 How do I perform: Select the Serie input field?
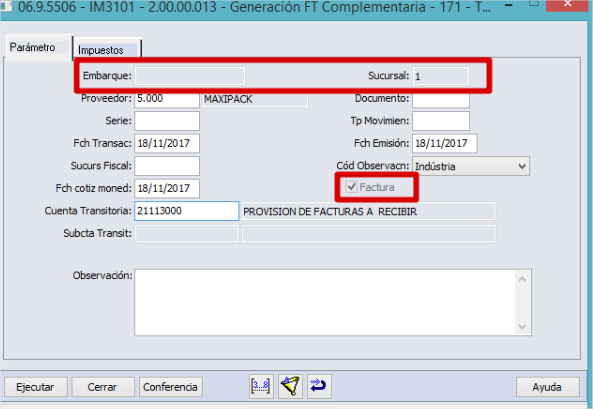coord(167,121)
